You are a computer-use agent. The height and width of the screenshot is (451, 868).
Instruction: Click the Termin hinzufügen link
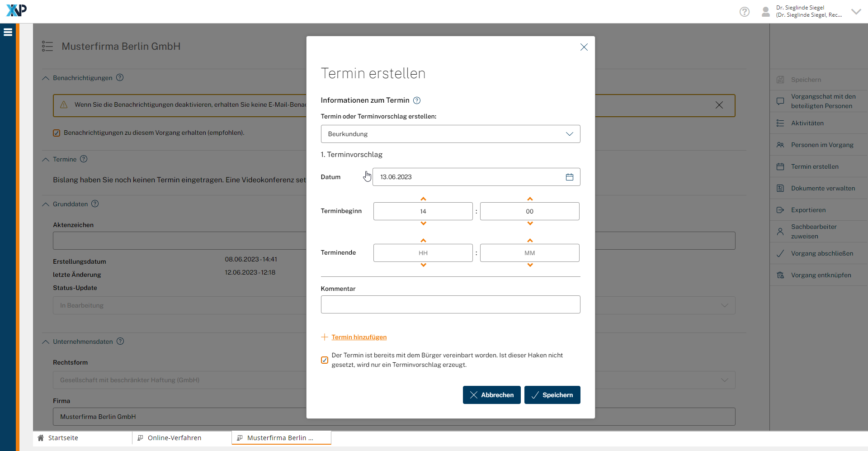coord(359,337)
